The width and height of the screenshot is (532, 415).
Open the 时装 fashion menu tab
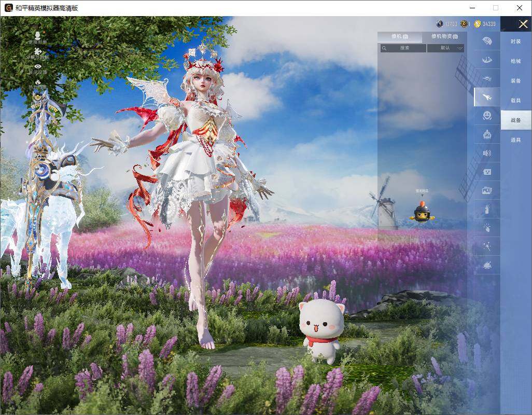click(x=516, y=41)
